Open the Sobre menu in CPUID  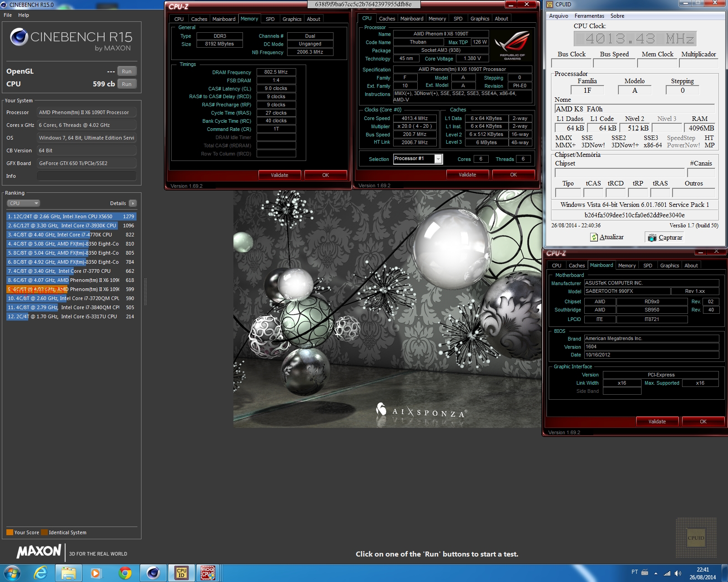pos(617,16)
